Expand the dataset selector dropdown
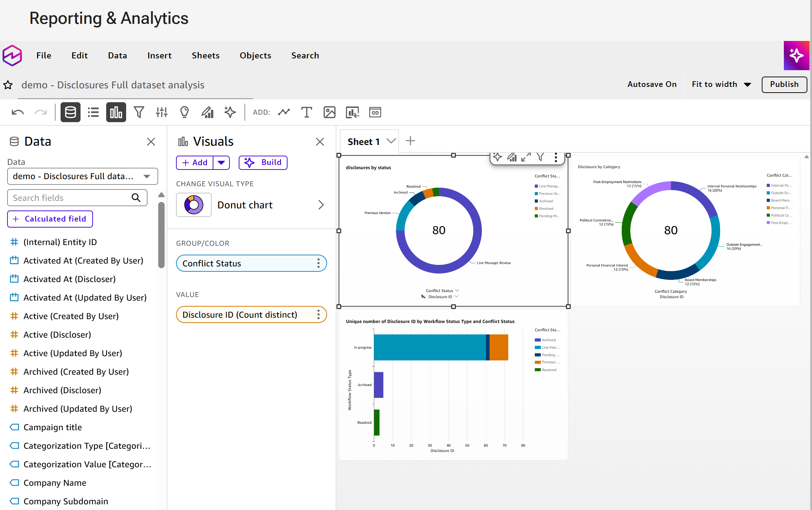Image resolution: width=812 pixels, height=510 pixels. point(83,176)
